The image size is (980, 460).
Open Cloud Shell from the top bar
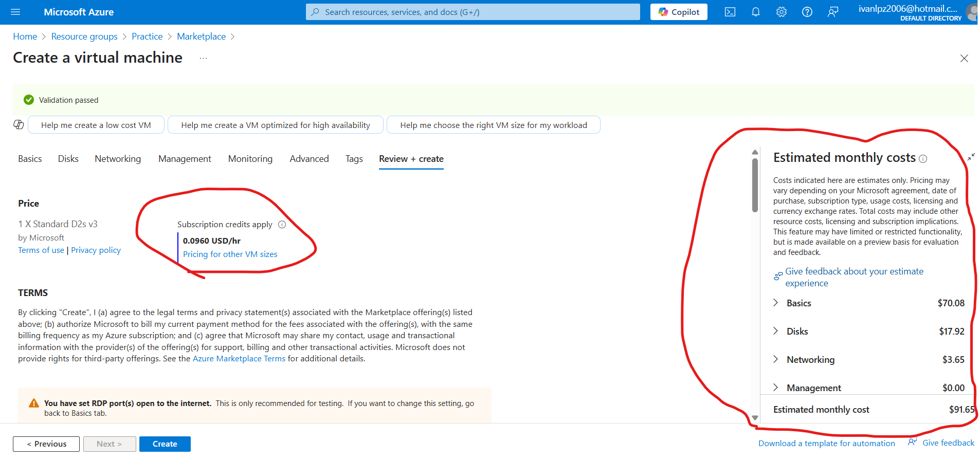(730, 12)
